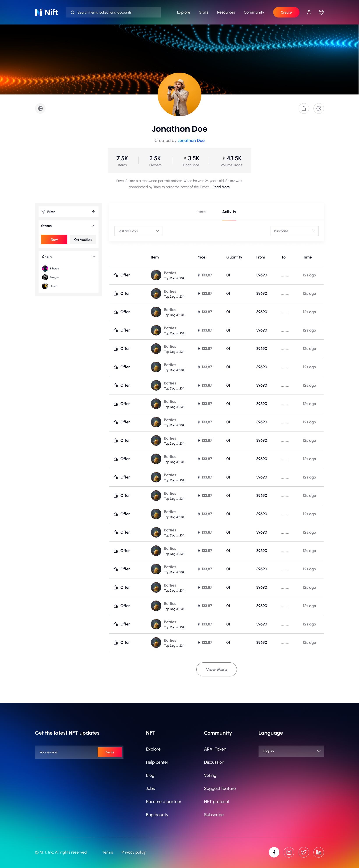
Task: Open the Stats menu item
Action: [x=203, y=12]
